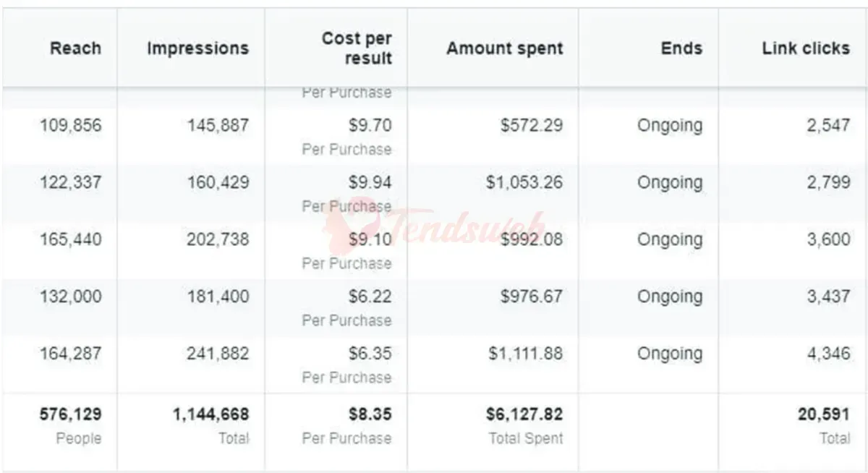Screen dimensions: 868x473
Task: Select the 109,856 reach cell
Action: coord(71,125)
